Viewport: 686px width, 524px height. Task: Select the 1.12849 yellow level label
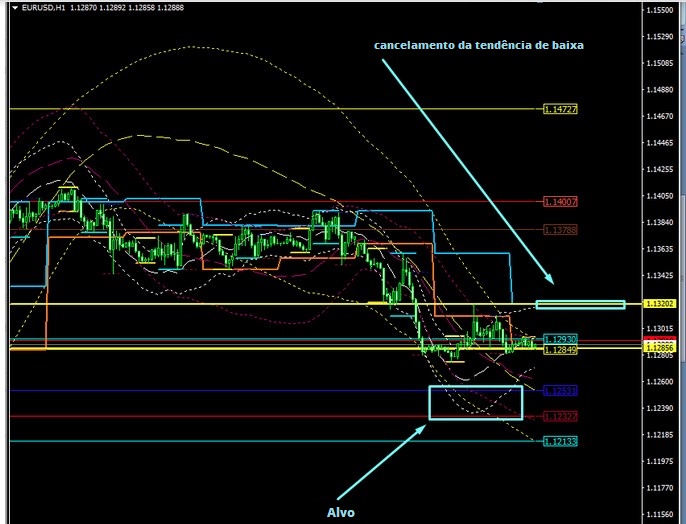pyautogui.click(x=560, y=349)
